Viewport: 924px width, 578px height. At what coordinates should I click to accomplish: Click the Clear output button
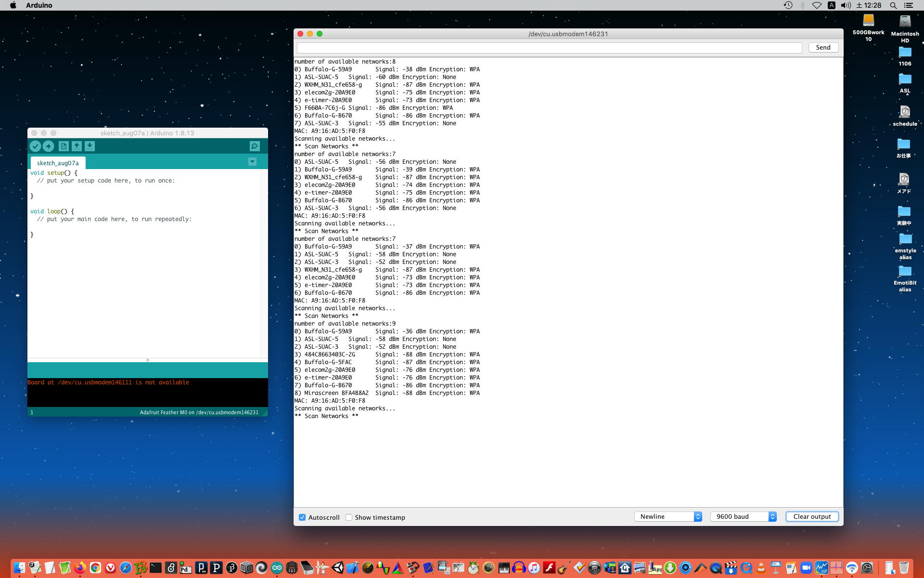[812, 516]
